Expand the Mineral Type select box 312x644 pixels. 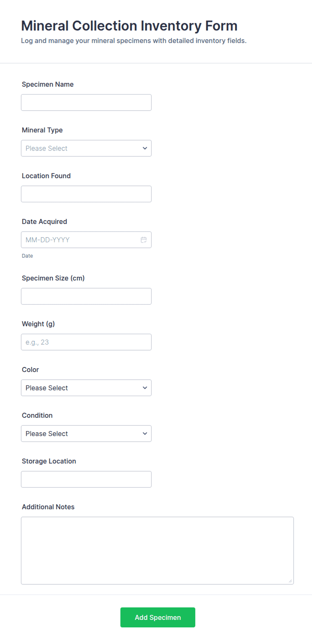[x=86, y=148]
